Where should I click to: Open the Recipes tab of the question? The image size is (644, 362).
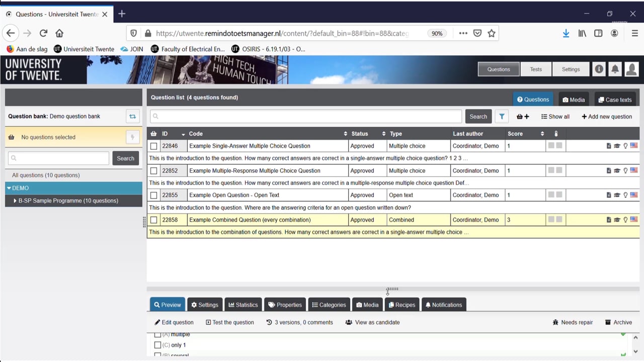[x=401, y=305]
